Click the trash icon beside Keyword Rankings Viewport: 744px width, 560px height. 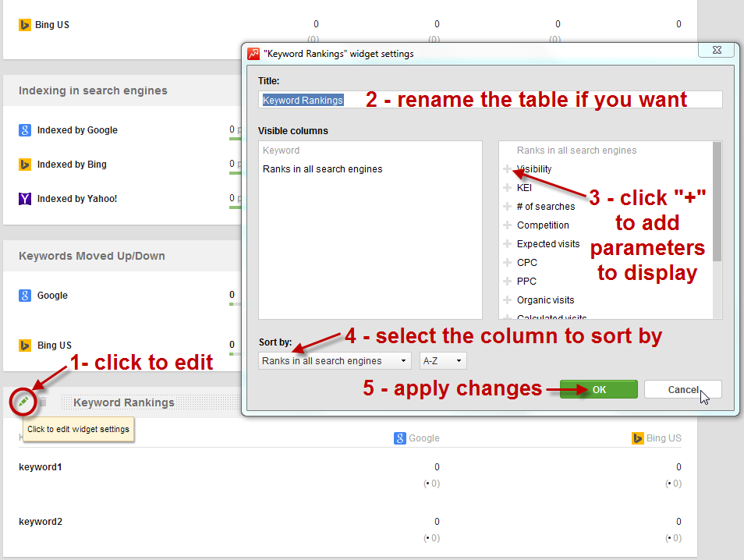[43, 402]
